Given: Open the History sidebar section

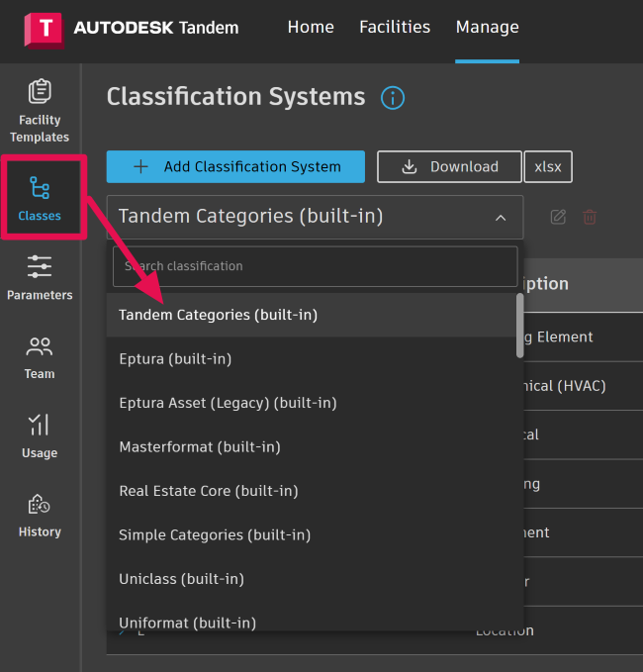Looking at the screenshot, I should click(40, 514).
